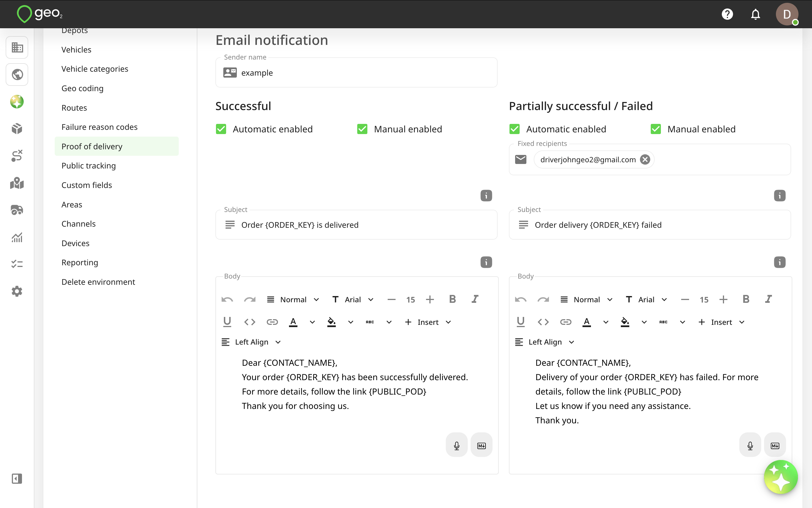Viewport: 812px width, 508px height.
Task: Toggle underline in Successful body editor
Action: coord(227,321)
